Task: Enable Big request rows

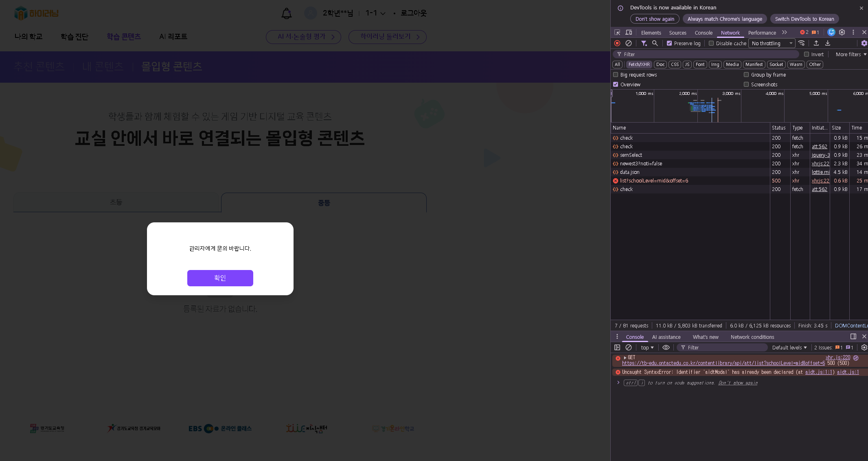Action: coord(616,75)
